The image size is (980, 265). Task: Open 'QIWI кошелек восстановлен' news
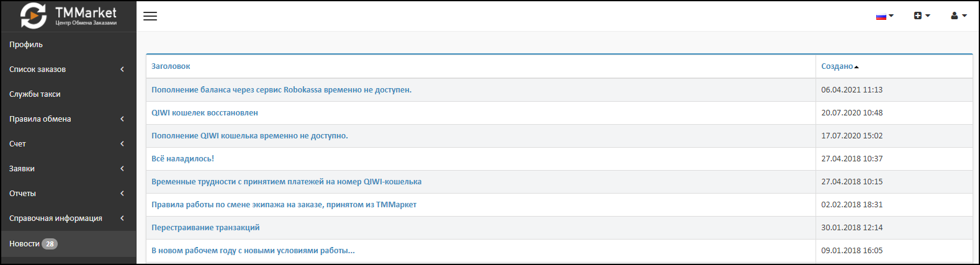[x=205, y=113]
